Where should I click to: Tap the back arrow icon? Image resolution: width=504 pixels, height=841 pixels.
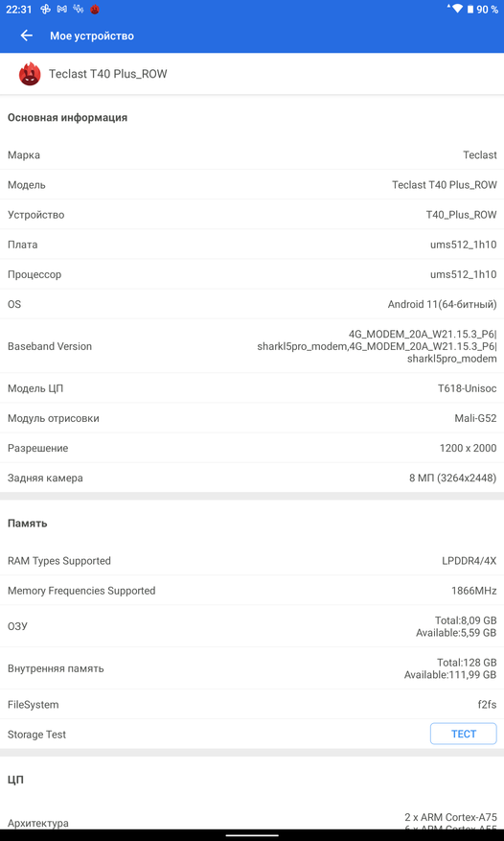coord(26,35)
